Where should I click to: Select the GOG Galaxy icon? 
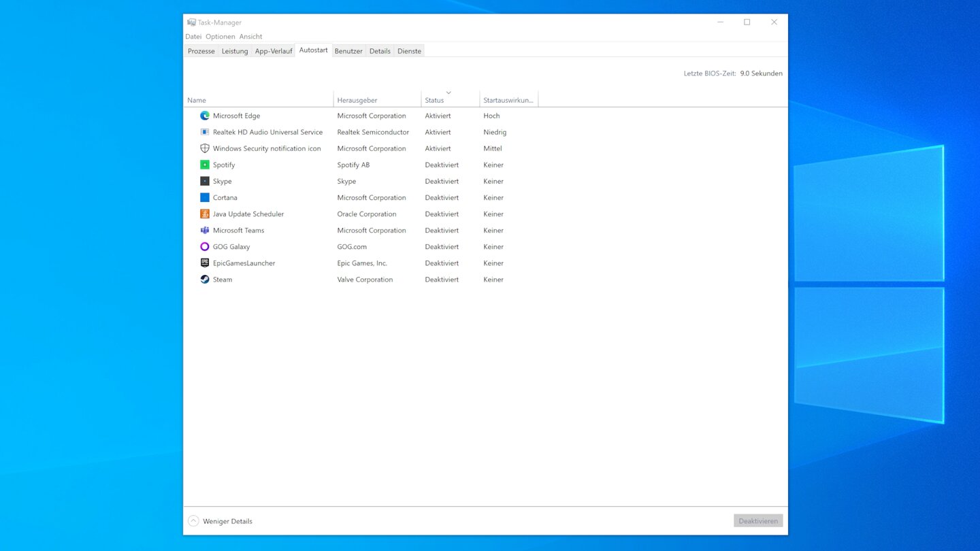point(204,246)
